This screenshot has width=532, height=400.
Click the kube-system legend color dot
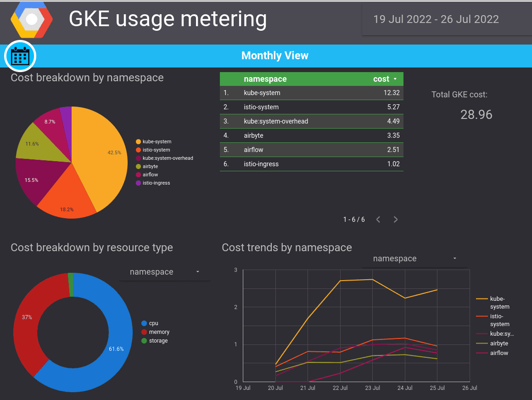click(138, 141)
